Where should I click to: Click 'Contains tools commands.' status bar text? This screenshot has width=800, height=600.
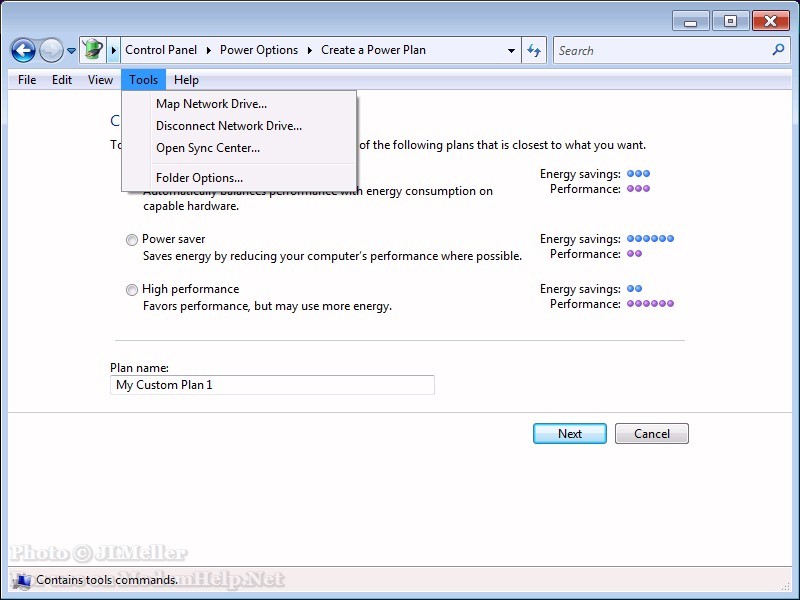tap(107, 580)
